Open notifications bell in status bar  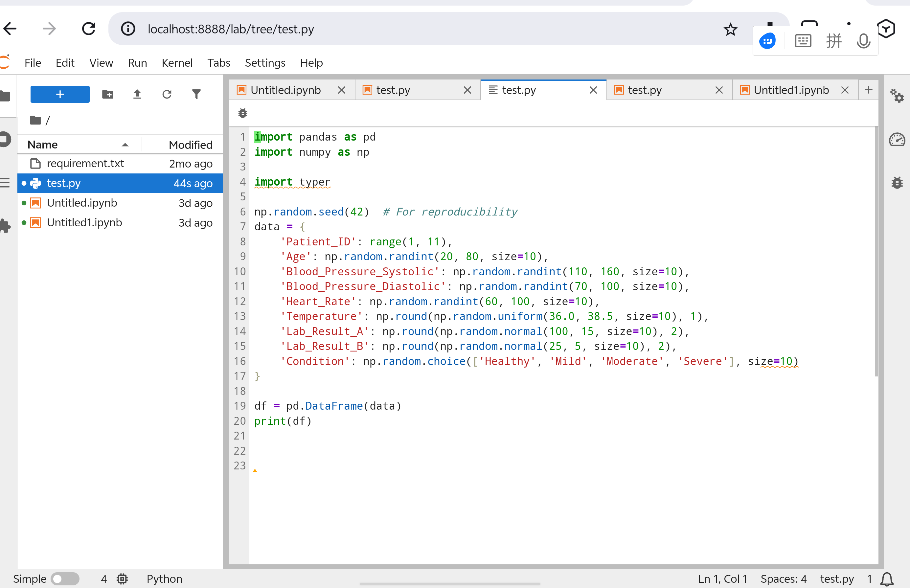pos(887,579)
